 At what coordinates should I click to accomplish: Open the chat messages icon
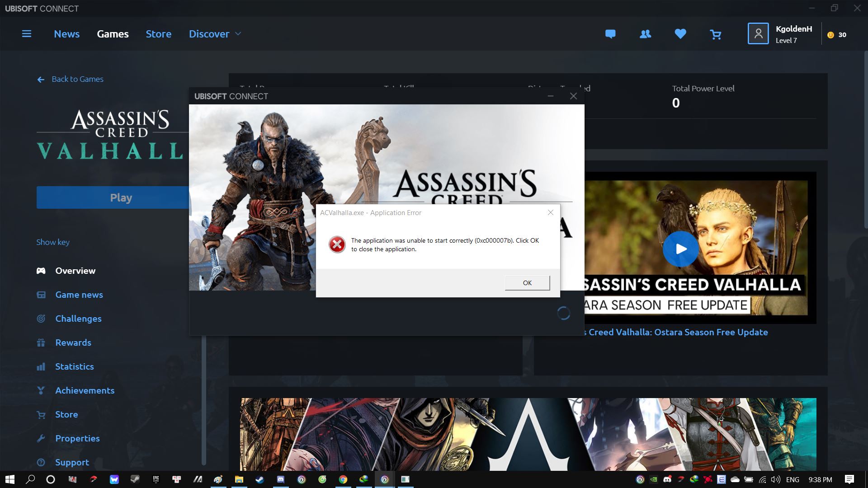click(611, 34)
